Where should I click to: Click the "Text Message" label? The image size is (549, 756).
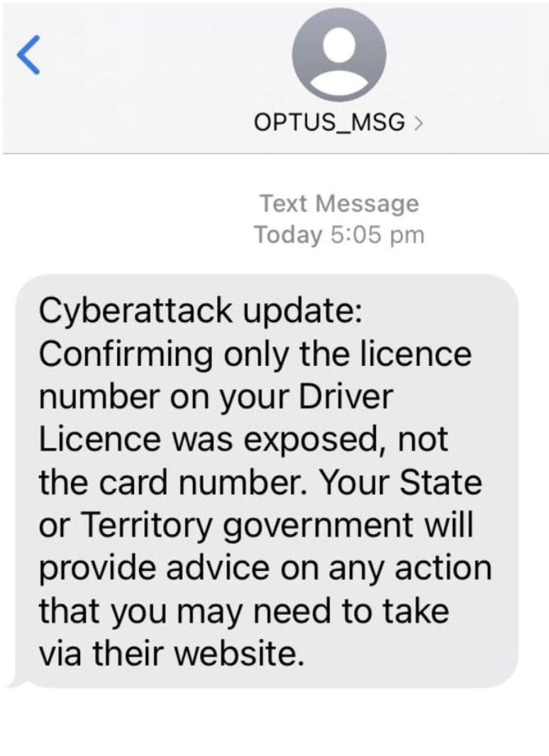pos(339,204)
